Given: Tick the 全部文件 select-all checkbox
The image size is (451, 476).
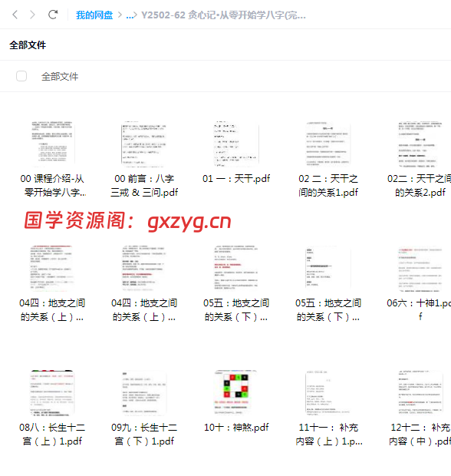Looking at the screenshot, I should pyautogui.click(x=21, y=76).
